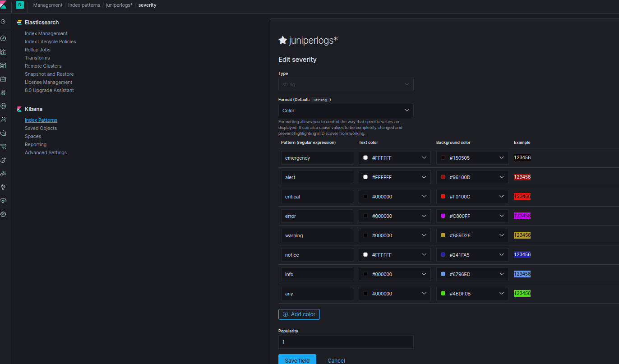Open SIEM icon in sidebar
The height and width of the screenshot is (364, 619).
pos(3,174)
